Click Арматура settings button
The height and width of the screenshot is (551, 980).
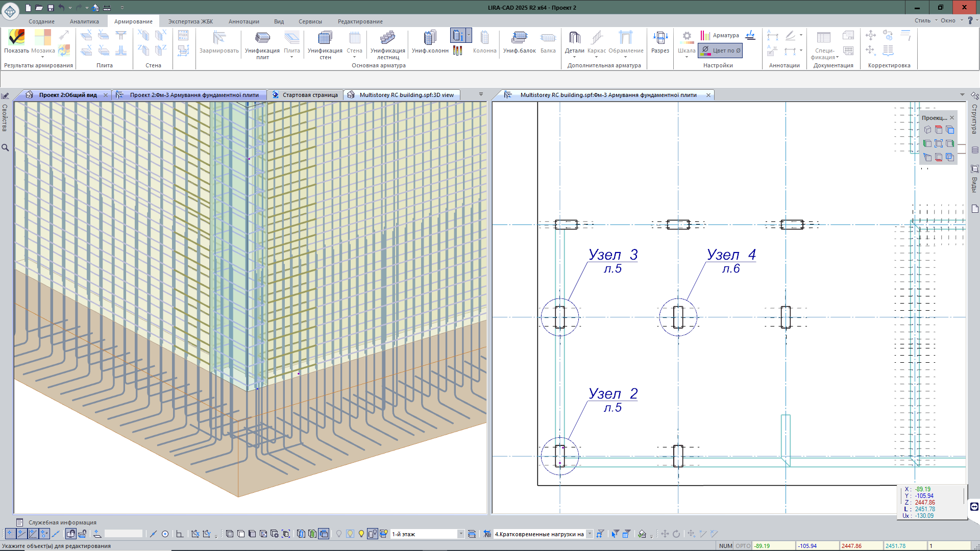720,35
